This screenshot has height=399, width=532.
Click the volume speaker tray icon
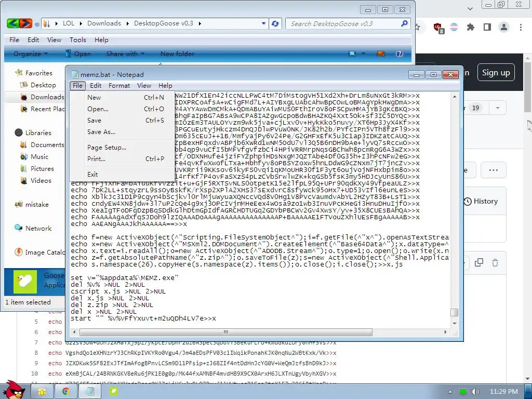tap(475, 392)
